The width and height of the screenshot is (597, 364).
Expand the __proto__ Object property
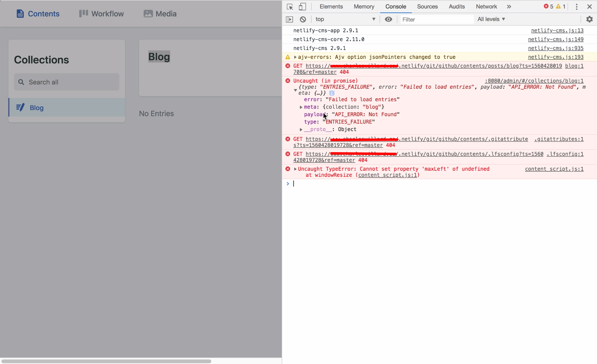[301, 130]
